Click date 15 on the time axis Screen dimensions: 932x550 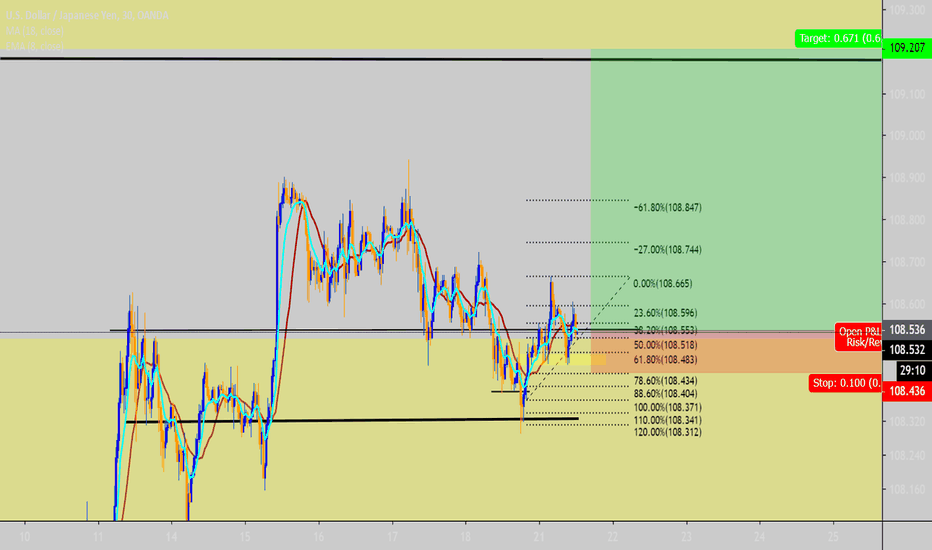click(x=245, y=537)
